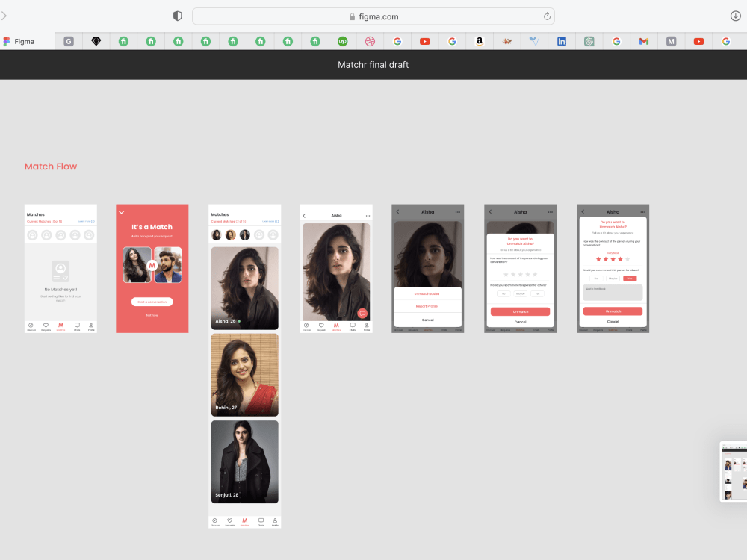This screenshot has width=747, height=560.
Task: Click Matches M icon in empty Matches frame
Action: coord(61,327)
